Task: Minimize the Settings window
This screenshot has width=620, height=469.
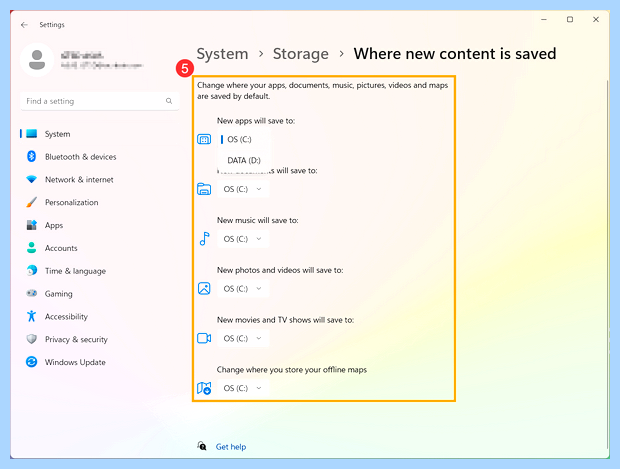Action: pos(544,19)
